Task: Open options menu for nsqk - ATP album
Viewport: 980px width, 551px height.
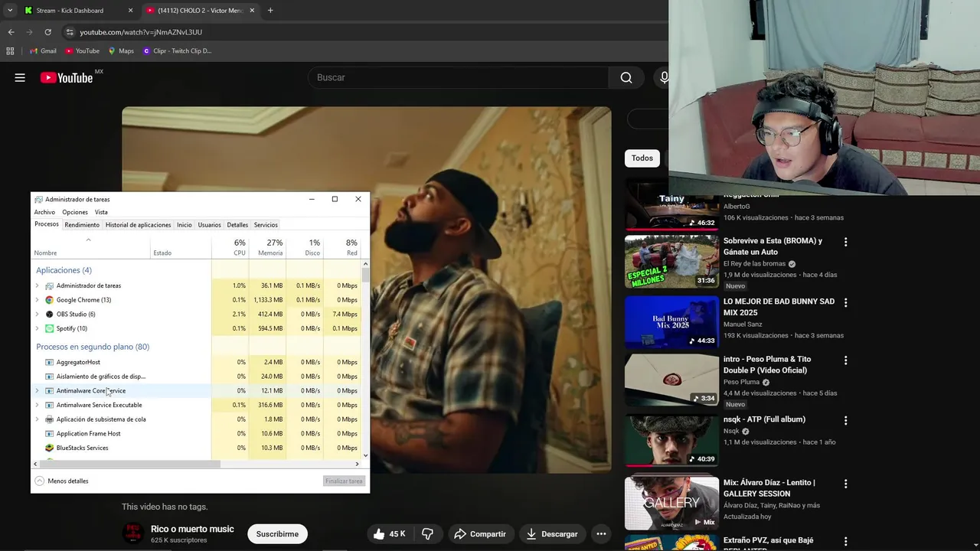Action: [x=846, y=420]
